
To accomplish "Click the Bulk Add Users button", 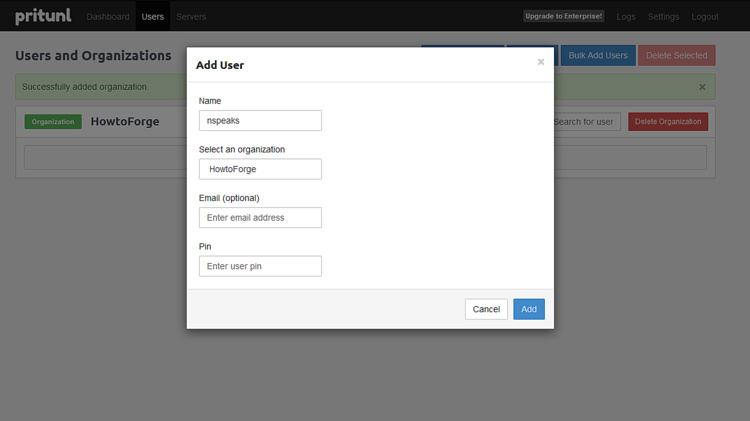I will tap(598, 56).
